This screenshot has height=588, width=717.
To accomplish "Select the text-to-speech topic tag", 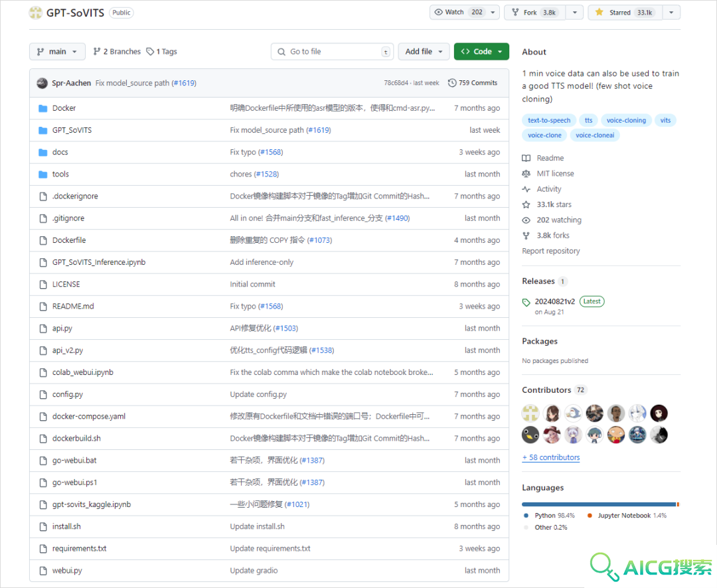I will click(x=549, y=120).
